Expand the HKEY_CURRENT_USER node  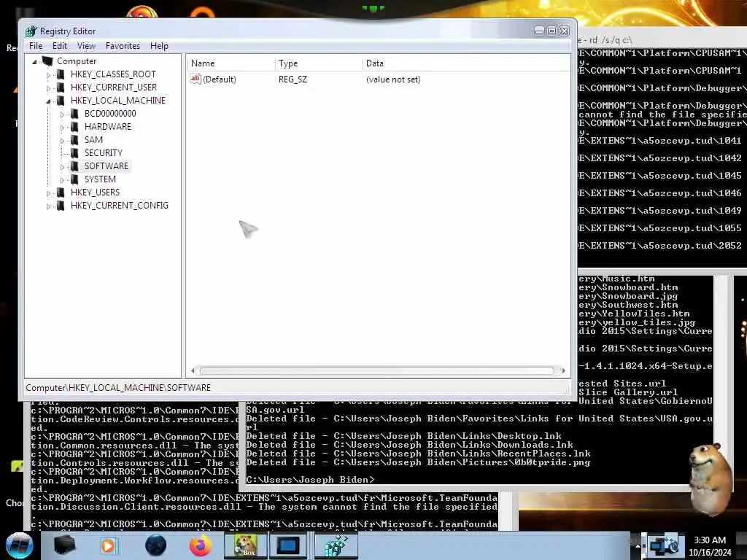[48, 88]
